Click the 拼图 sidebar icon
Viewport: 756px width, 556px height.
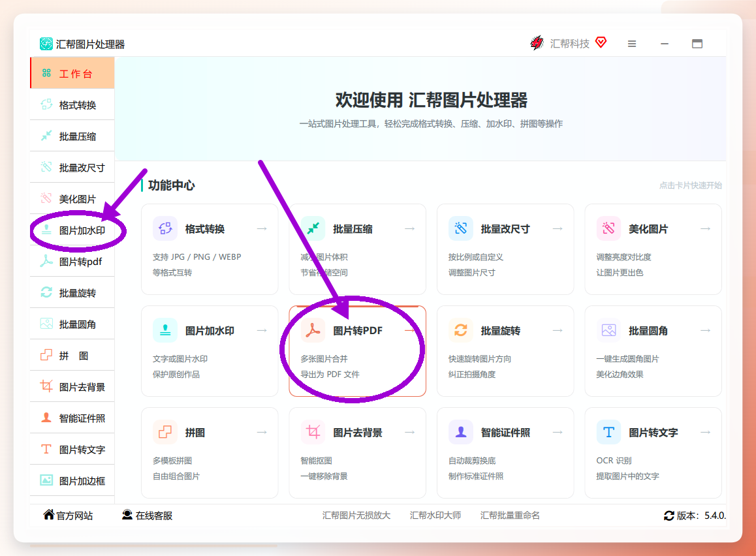click(46, 355)
